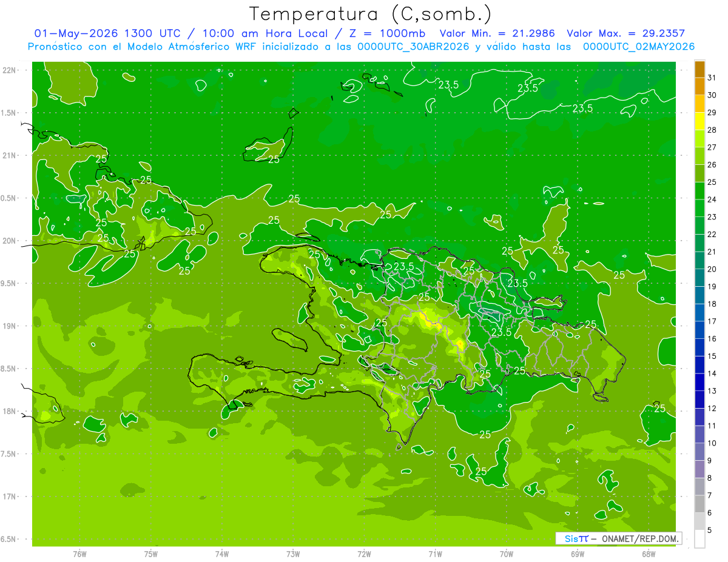Click the dark orange swatch atop the color scale
This screenshot has width=728, height=562.
tap(699, 70)
